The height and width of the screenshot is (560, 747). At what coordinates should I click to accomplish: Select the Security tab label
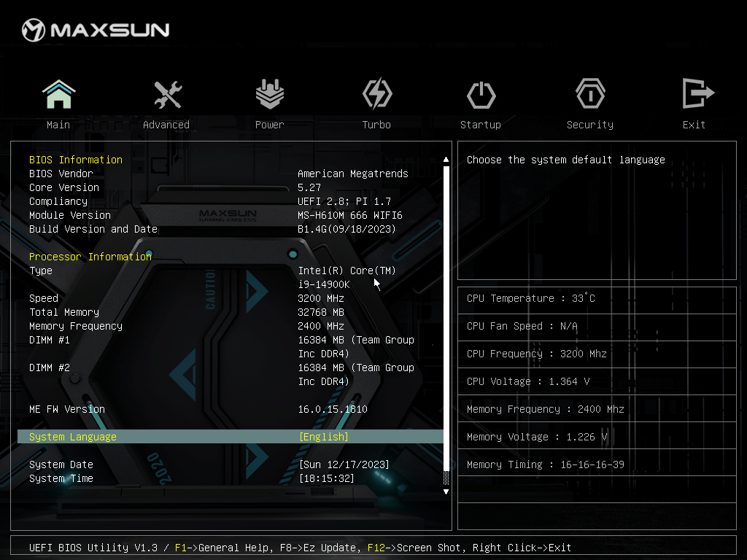(x=590, y=125)
